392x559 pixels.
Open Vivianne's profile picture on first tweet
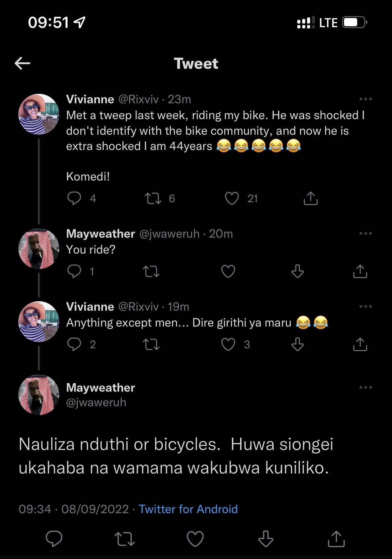click(x=39, y=114)
